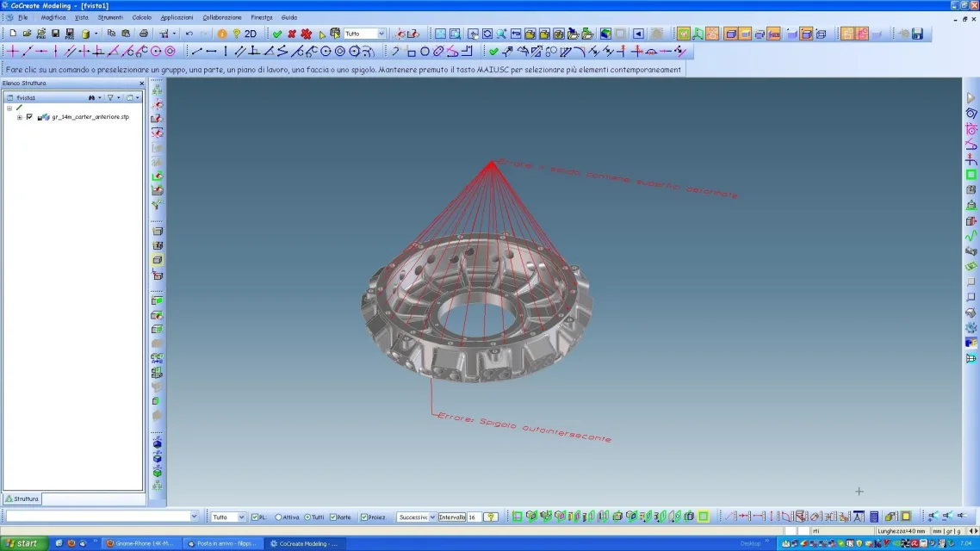Open the Calcolo menu
The height and width of the screenshot is (551, 980).
(142, 17)
